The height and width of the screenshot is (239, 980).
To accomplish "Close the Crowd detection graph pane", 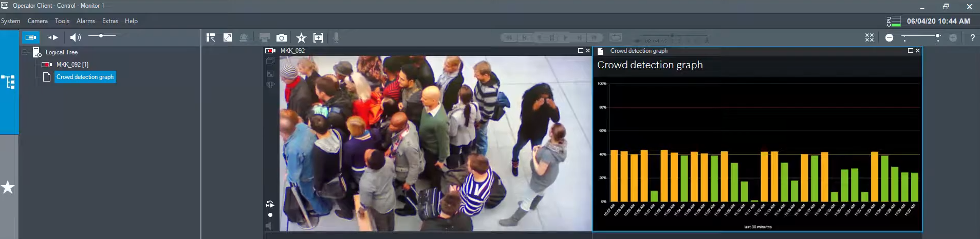I will click(x=918, y=51).
